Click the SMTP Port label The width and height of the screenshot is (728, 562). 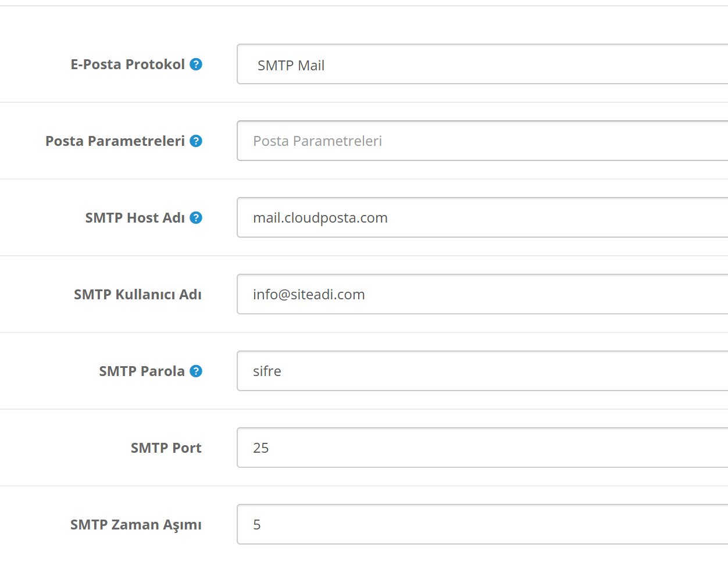coord(166,448)
